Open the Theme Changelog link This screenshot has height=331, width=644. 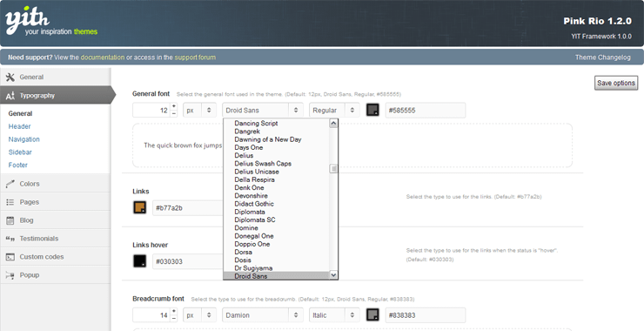pos(602,57)
